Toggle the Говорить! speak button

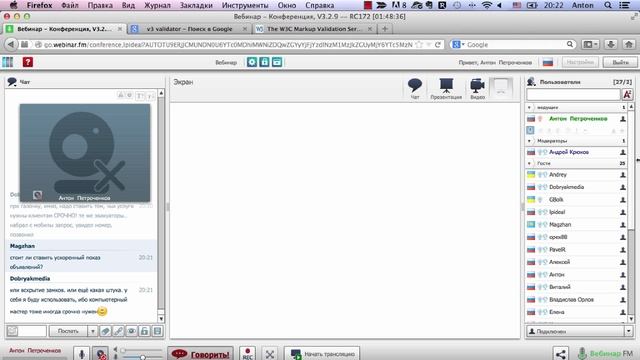pyautogui.click(x=201, y=354)
